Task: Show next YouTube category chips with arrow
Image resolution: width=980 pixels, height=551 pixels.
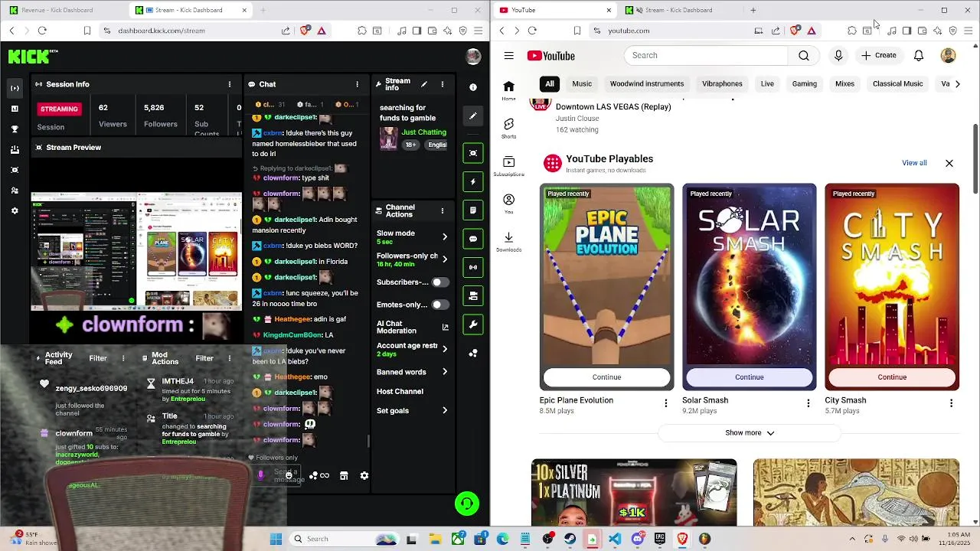Action: [x=957, y=83]
